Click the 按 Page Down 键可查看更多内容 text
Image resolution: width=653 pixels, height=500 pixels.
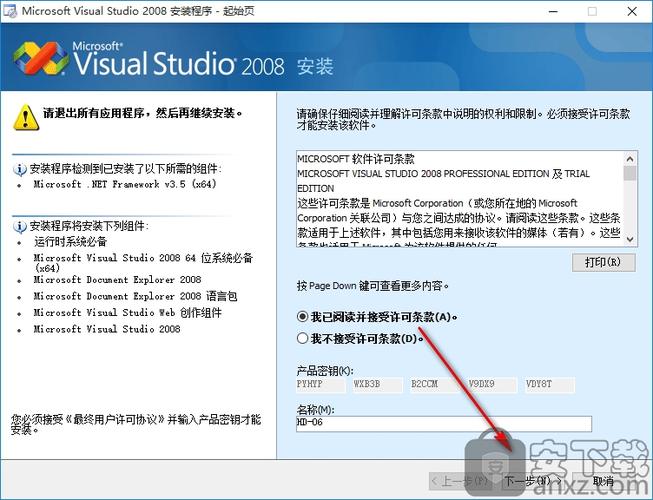(x=373, y=286)
